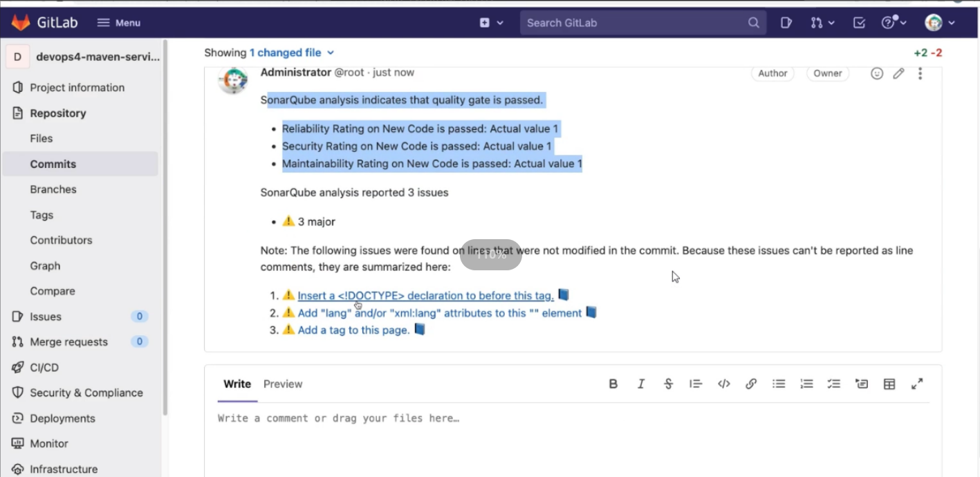Open the Insert DOCTYPE declaration issue link
The image size is (980, 477).
(426, 295)
